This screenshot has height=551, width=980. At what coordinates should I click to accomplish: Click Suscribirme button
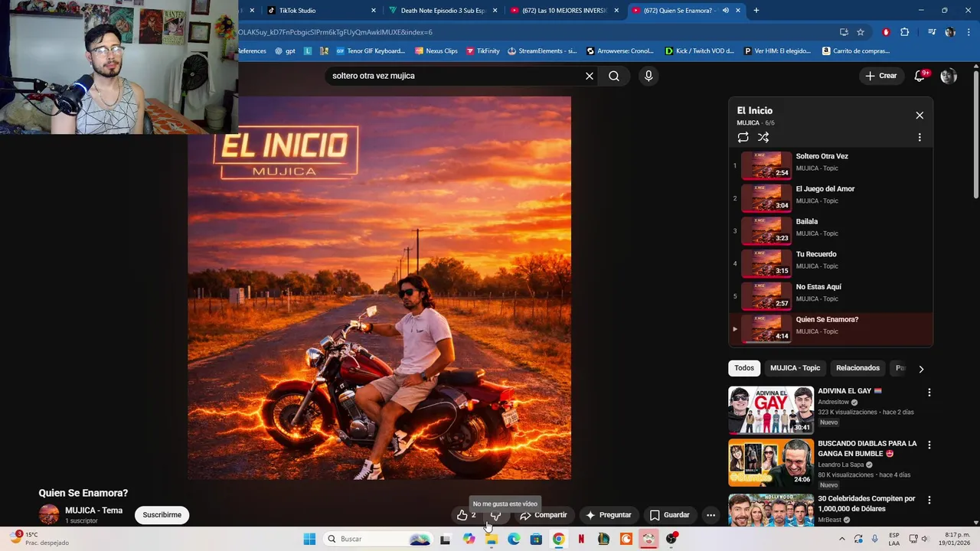(x=162, y=515)
